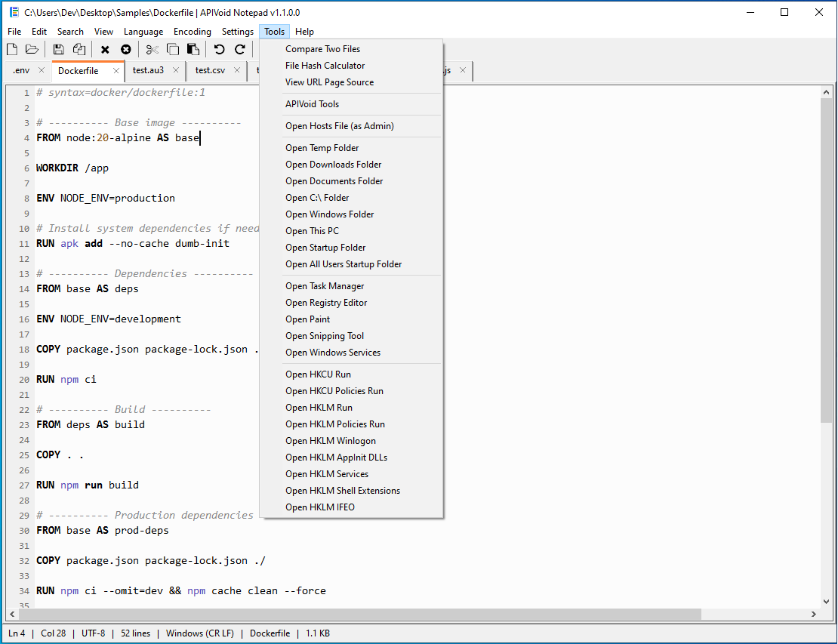Open the Settings menu
The image size is (838, 644).
tap(237, 32)
